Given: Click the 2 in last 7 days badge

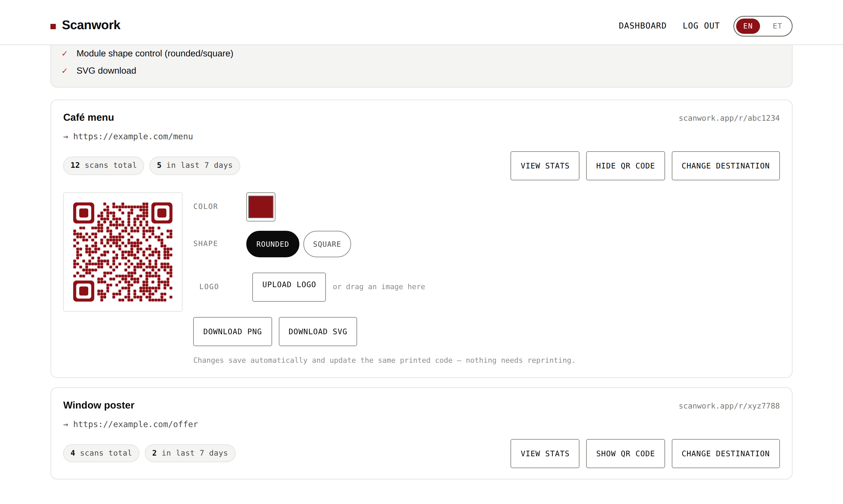Looking at the screenshot, I should click(190, 453).
